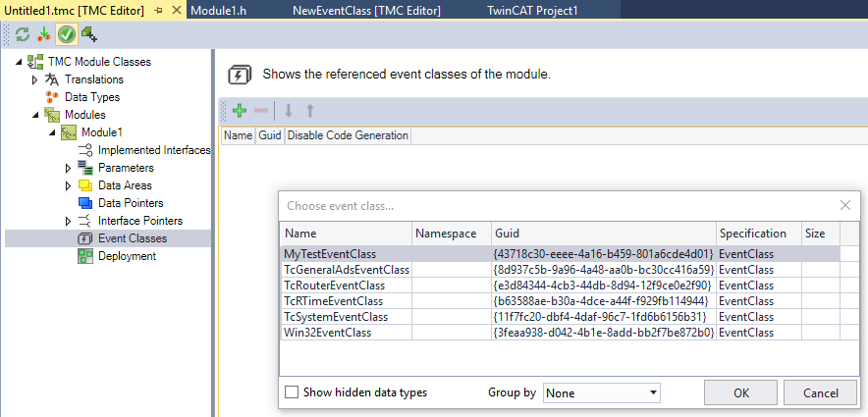Click the Guid of Win32EventClass row

(603, 333)
